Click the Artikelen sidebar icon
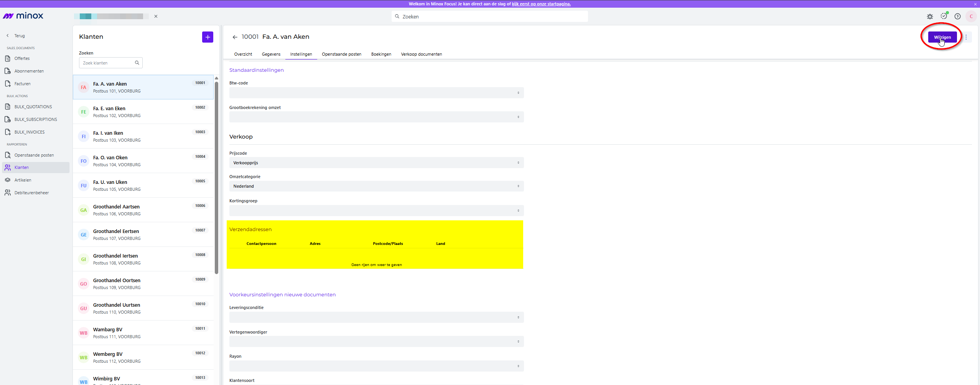Viewport: 980px width, 385px height. tap(8, 180)
